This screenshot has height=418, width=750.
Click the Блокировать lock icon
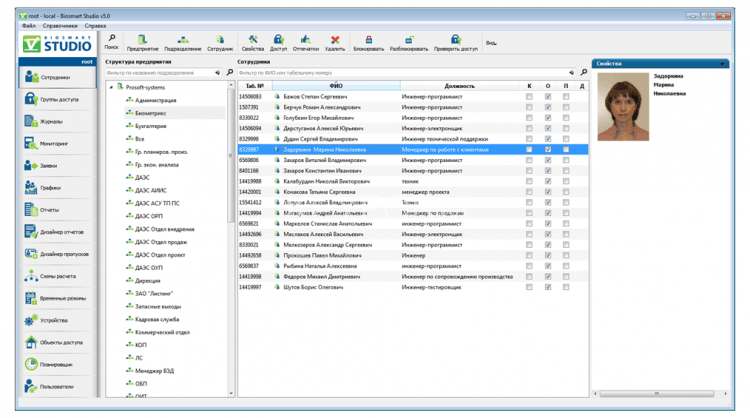[x=368, y=40]
